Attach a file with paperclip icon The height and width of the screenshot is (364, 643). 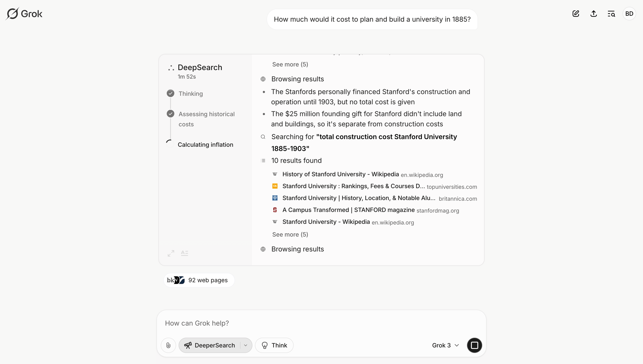pyautogui.click(x=168, y=345)
